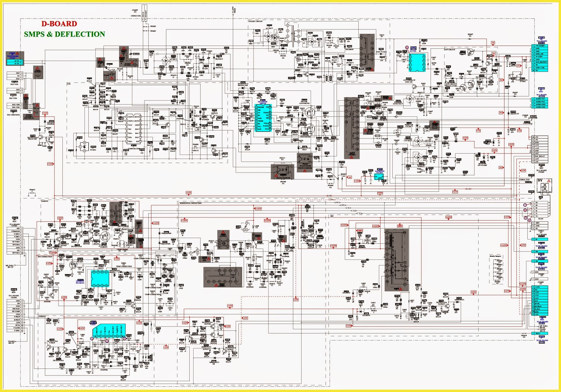The width and height of the screenshot is (561, 392).
Task: Click the cyan PIN DRIVE IC
Action: [100, 279]
